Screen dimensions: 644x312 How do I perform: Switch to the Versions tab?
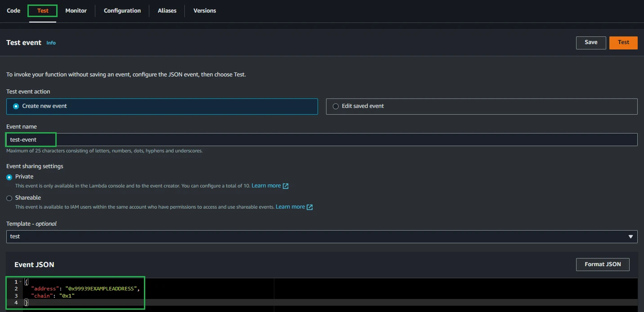[205, 11]
